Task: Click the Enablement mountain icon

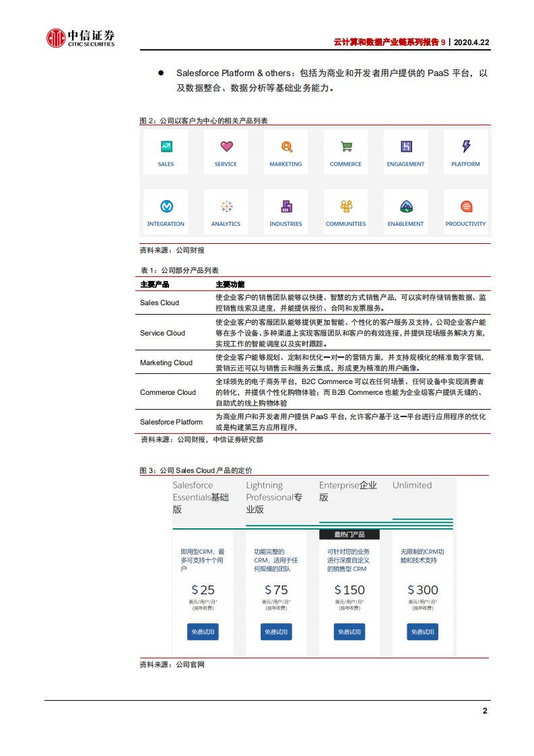Action: [406, 206]
